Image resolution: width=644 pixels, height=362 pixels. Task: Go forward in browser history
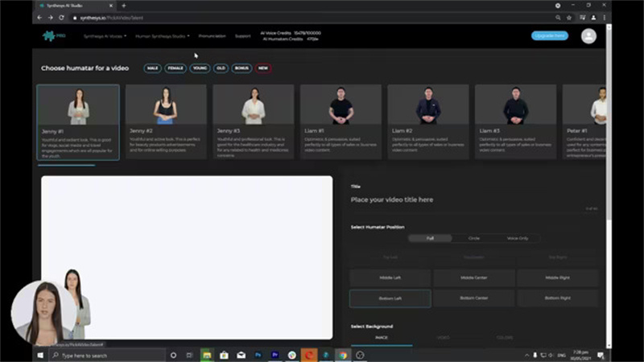(50, 18)
